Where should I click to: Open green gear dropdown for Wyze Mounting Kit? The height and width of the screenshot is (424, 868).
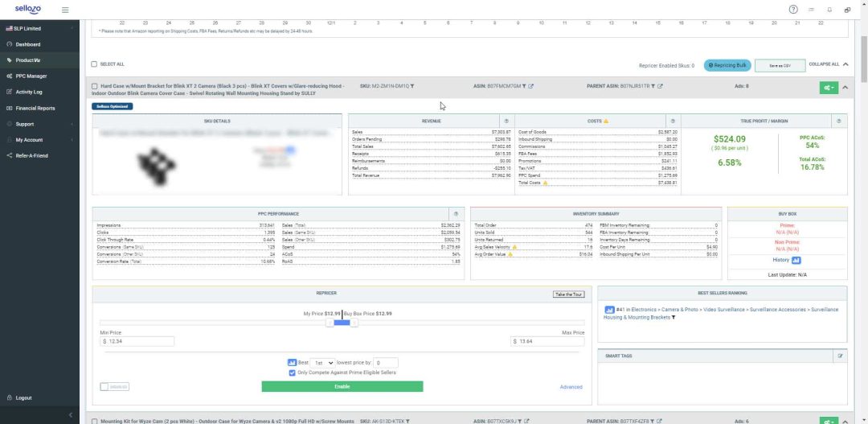coord(829,422)
